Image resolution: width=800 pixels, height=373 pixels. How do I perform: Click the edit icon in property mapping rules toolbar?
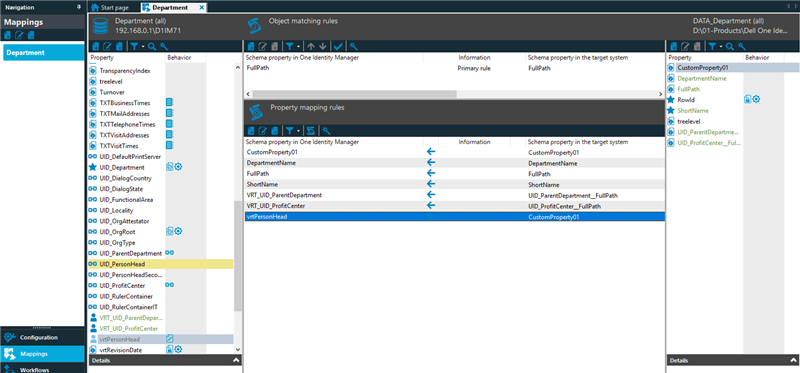(x=263, y=131)
